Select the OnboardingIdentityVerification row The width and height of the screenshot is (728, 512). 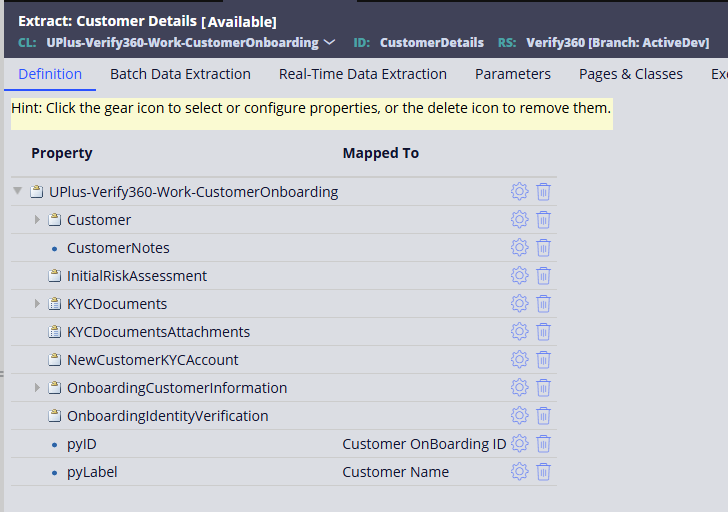(168, 416)
